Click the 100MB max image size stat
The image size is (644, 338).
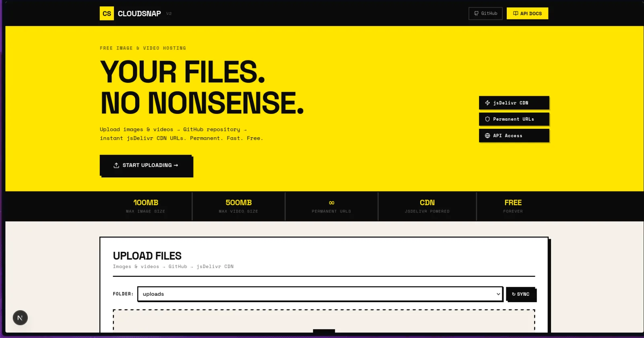pos(146,206)
